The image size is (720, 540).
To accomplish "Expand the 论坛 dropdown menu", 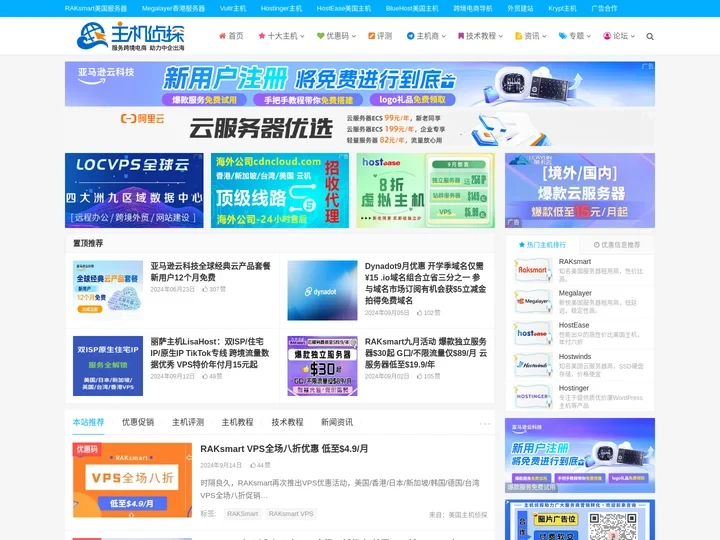I will (633, 36).
